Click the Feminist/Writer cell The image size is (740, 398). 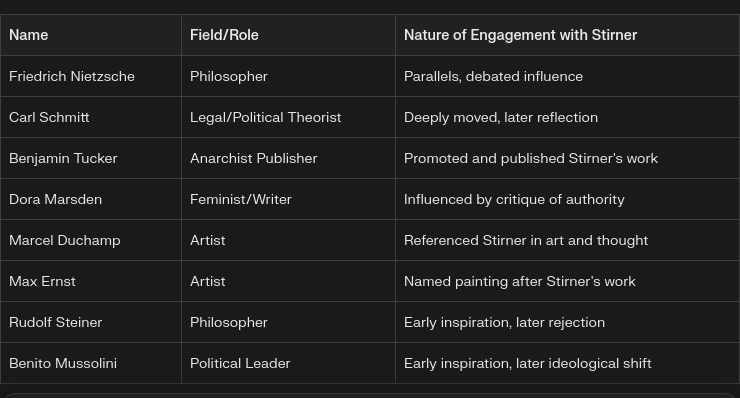(288, 199)
